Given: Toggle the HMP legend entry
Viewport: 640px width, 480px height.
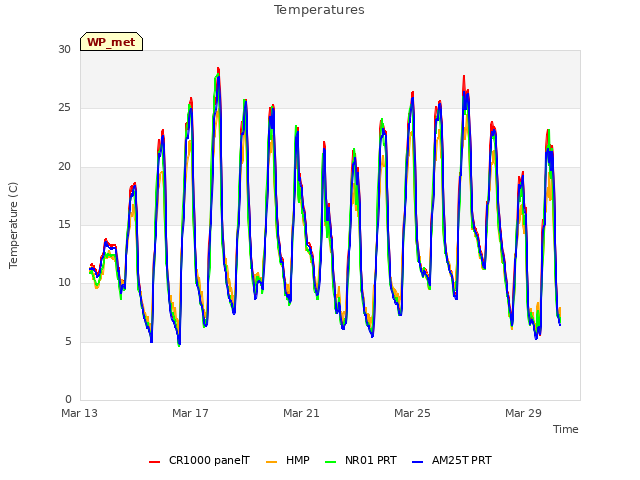Looking at the screenshot, I should coord(288,461).
